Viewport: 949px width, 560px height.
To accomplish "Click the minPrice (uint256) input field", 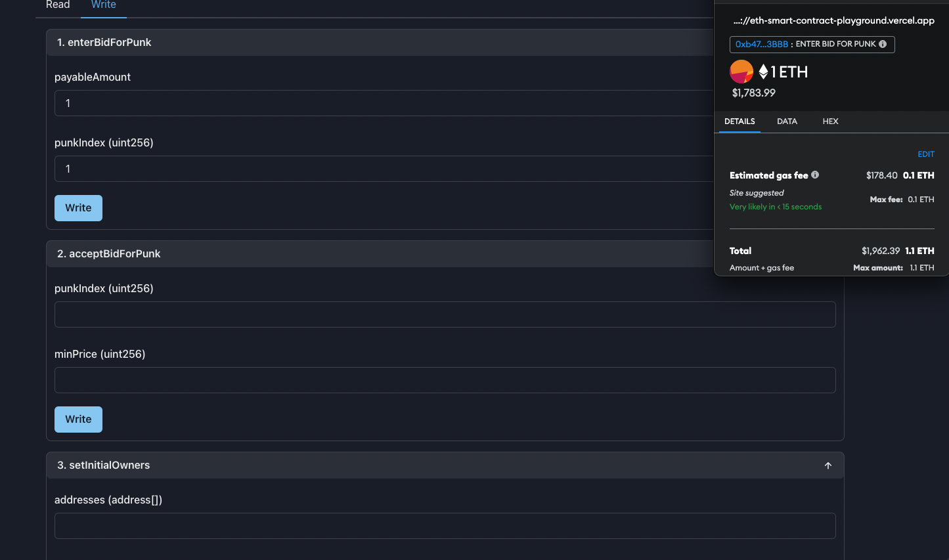I will (445, 380).
